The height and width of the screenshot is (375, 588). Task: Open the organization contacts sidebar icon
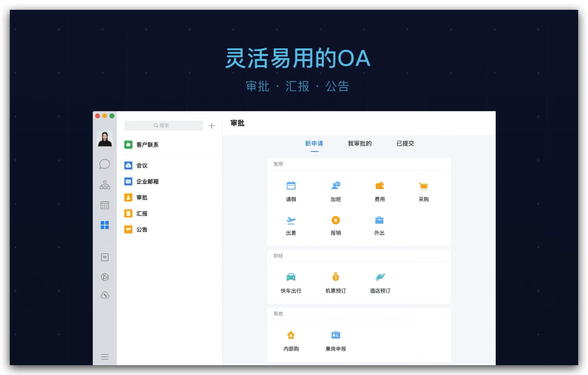[105, 185]
